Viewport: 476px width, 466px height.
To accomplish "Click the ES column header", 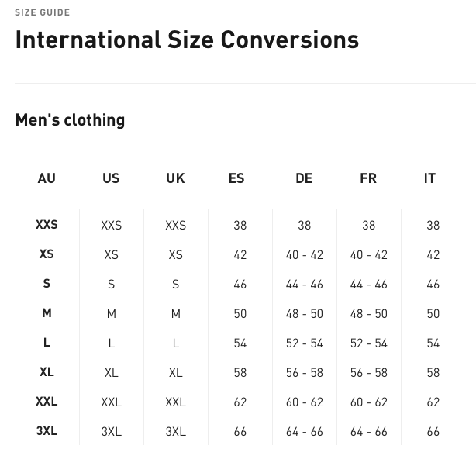I will click(x=236, y=178).
